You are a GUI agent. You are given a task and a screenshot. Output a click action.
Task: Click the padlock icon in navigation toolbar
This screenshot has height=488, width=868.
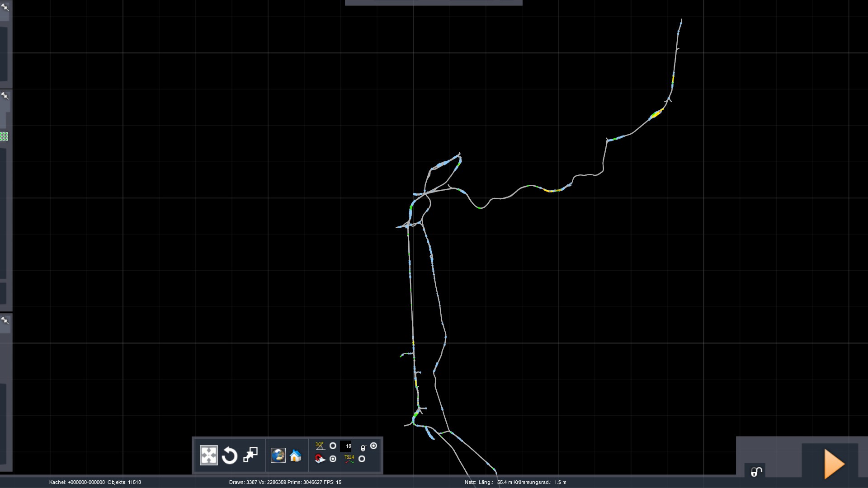pos(363,448)
